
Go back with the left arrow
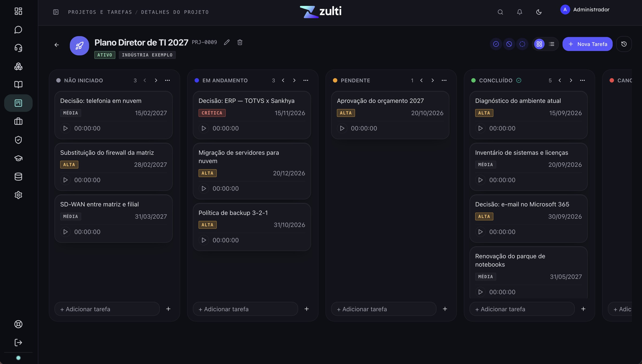[57, 45]
